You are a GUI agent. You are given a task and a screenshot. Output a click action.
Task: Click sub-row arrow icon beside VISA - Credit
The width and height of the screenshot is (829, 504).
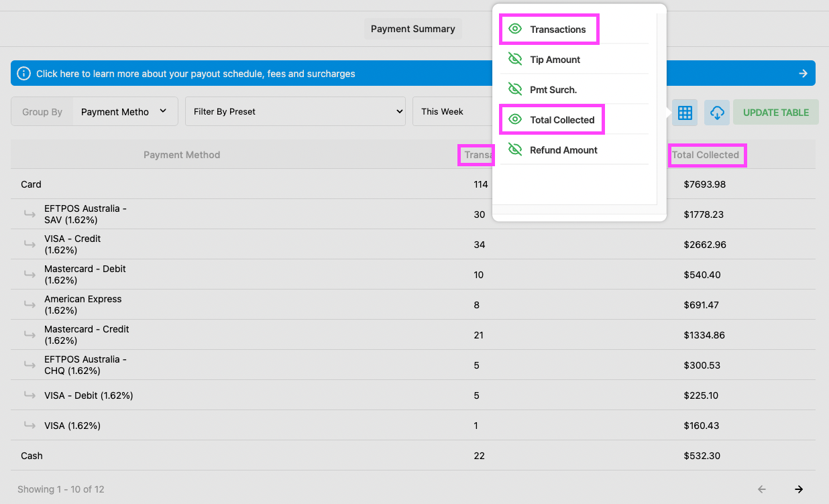(x=30, y=245)
